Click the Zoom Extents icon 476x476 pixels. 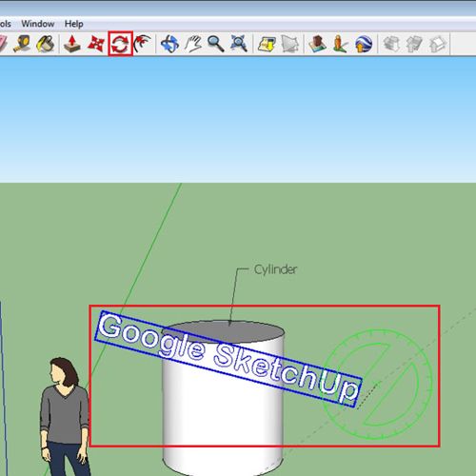239,44
